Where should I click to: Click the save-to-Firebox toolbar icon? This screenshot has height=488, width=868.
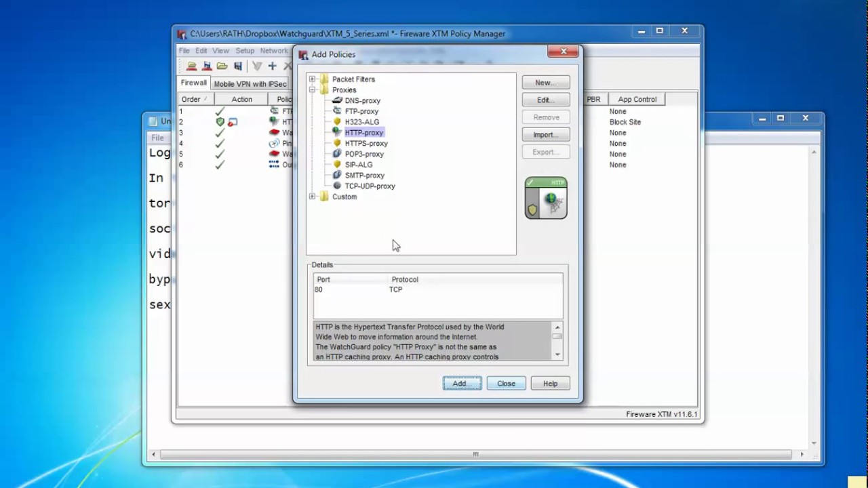(207, 66)
